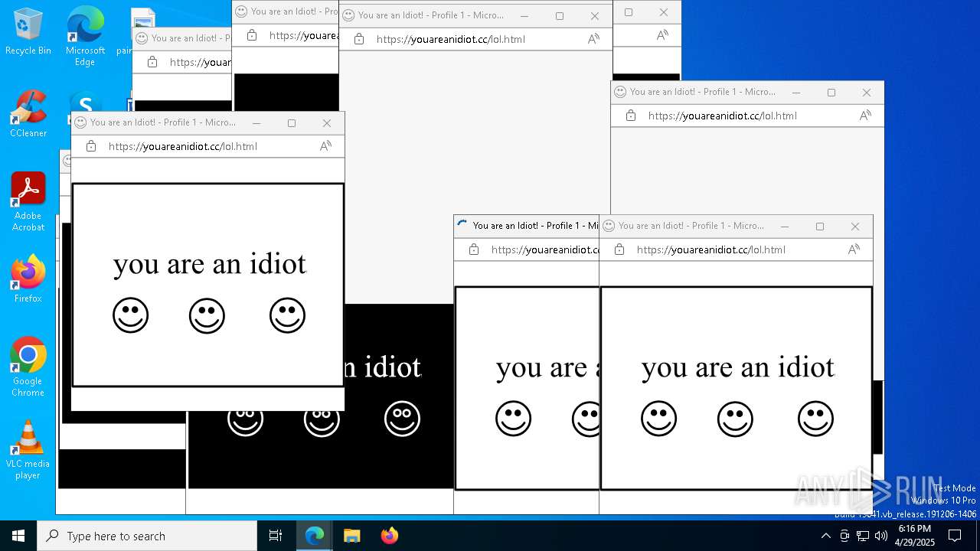This screenshot has width=980, height=551.
Task: Select the Microsoft Edge taskbar icon
Action: [315, 536]
